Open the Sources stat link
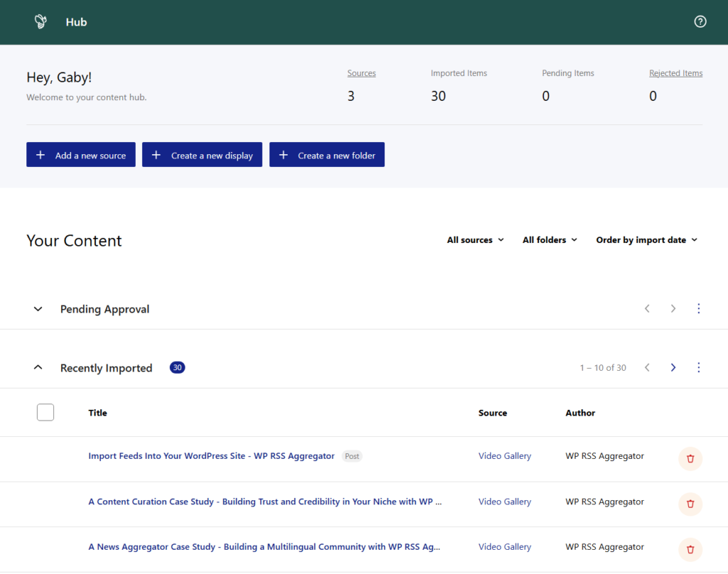728x574 pixels. 361,73
